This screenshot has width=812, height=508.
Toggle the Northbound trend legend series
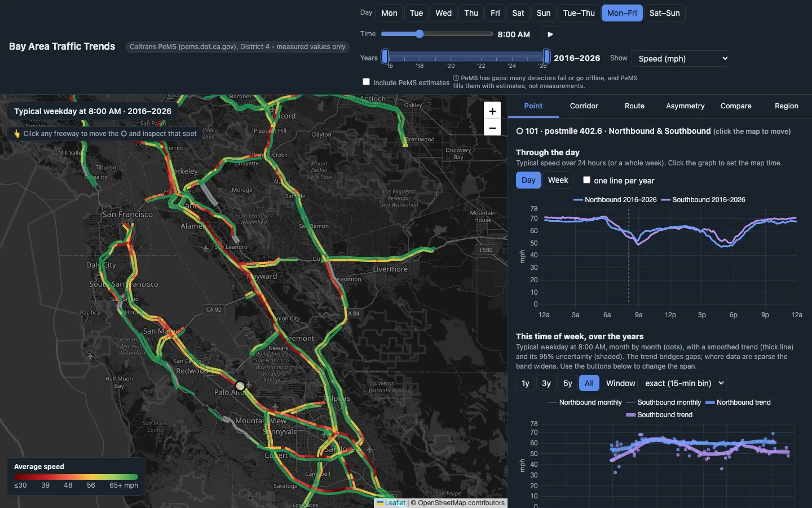point(738,402)
